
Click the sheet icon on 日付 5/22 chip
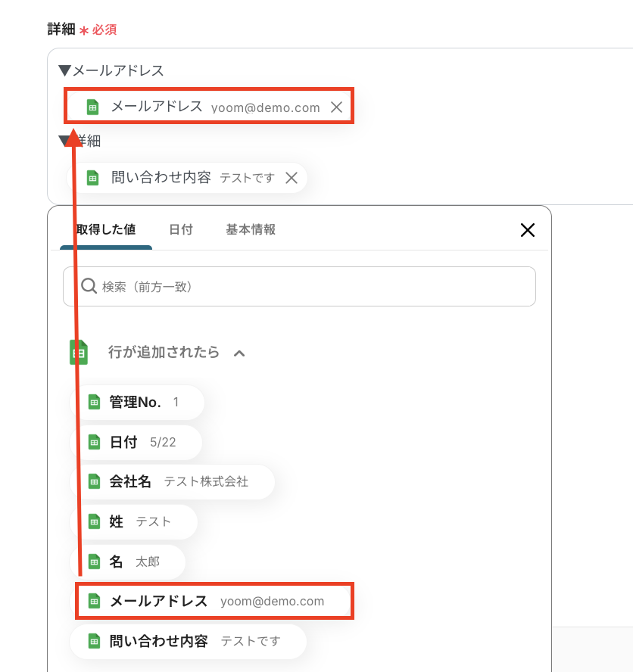coord(94,442)
